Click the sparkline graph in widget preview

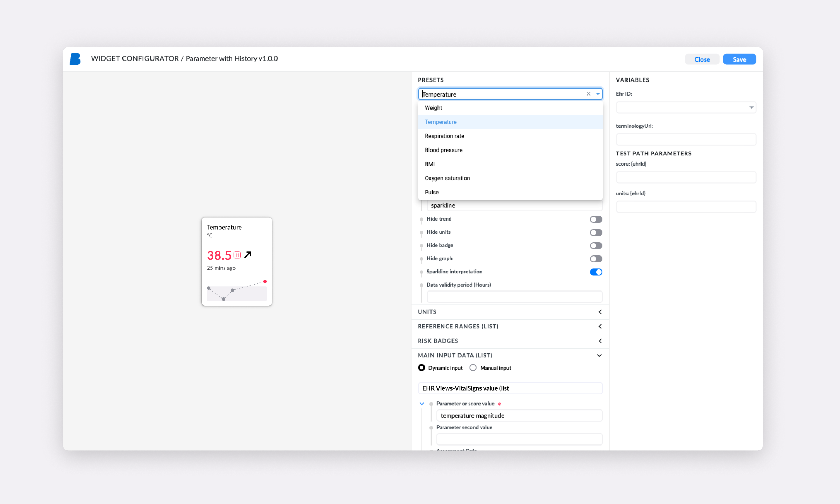point(237,290)
